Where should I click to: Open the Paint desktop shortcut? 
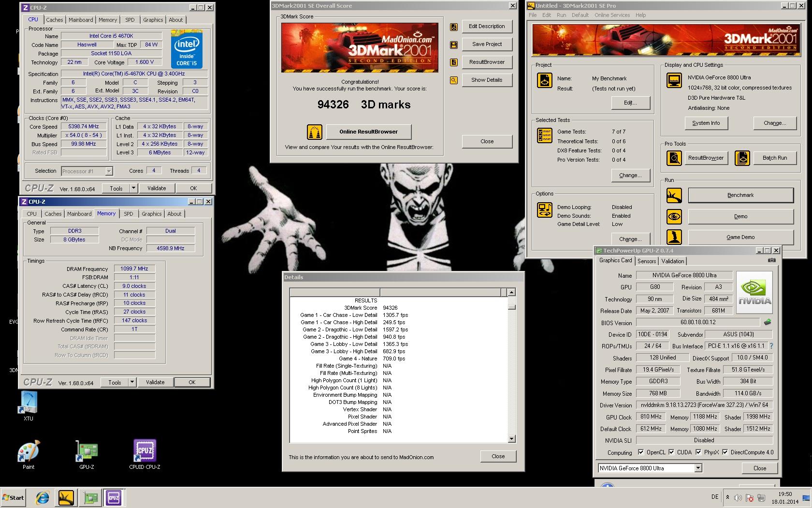29,455
